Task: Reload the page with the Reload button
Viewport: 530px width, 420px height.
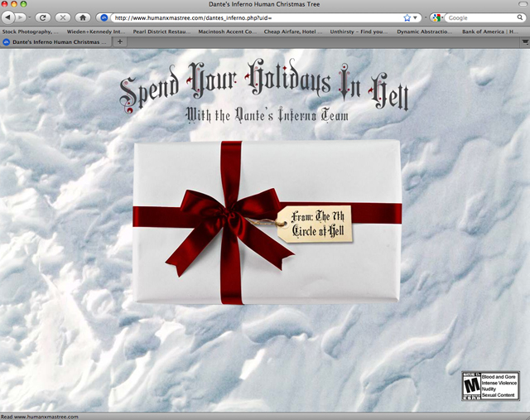Action: click(x=42, y=17)
